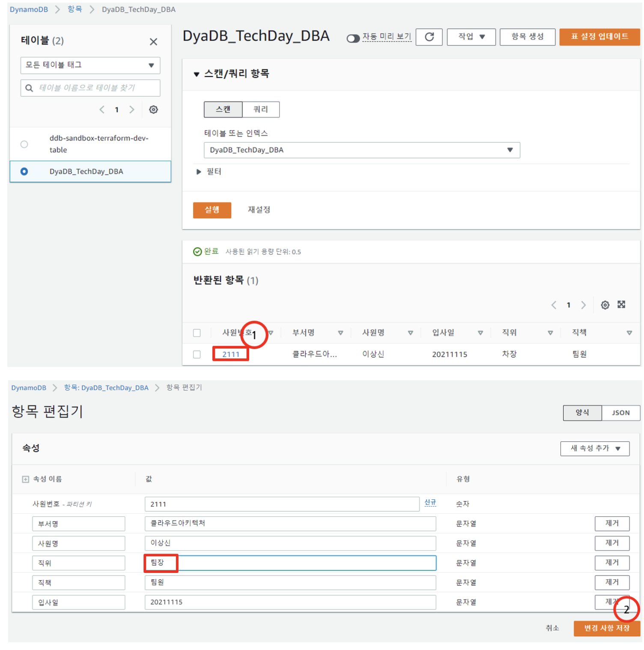Click 신규 link next to 사원번호
The width and height of the screenshot is (644, 650).
point(430,503)
